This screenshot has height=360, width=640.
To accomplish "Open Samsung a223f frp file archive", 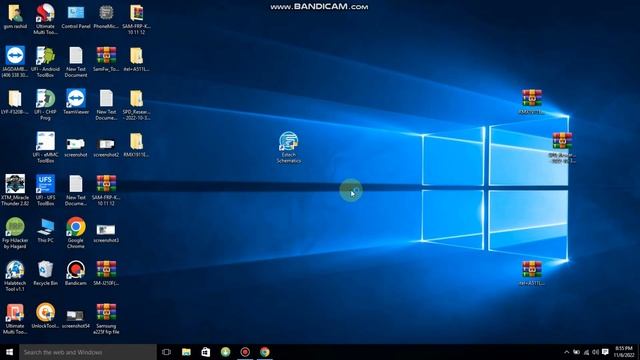I will tap(106, 318).
